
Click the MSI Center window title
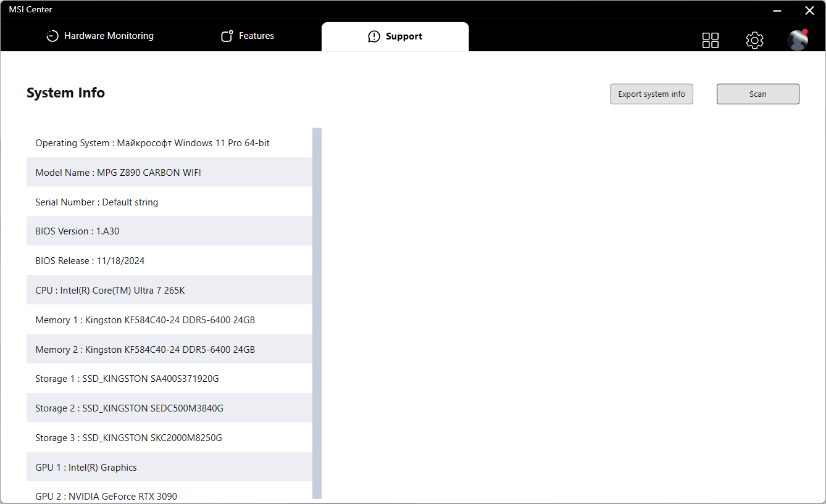pos(30,9)
